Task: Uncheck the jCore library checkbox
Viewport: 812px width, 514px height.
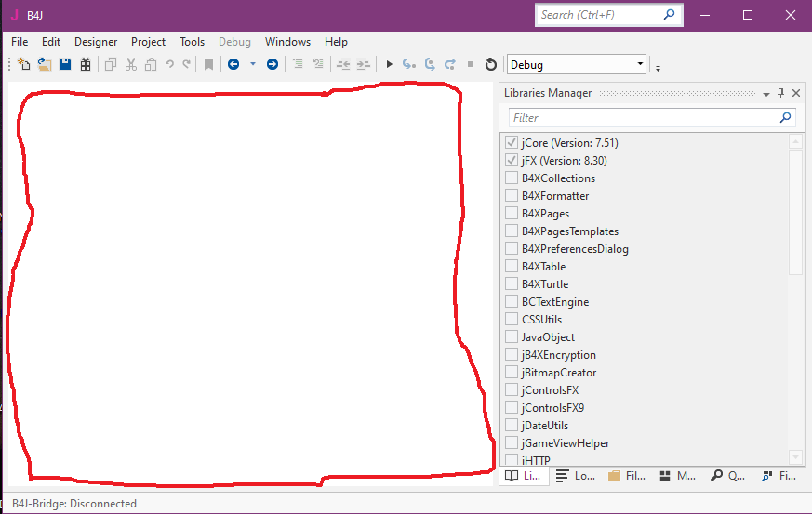Action: click(512, 142)
